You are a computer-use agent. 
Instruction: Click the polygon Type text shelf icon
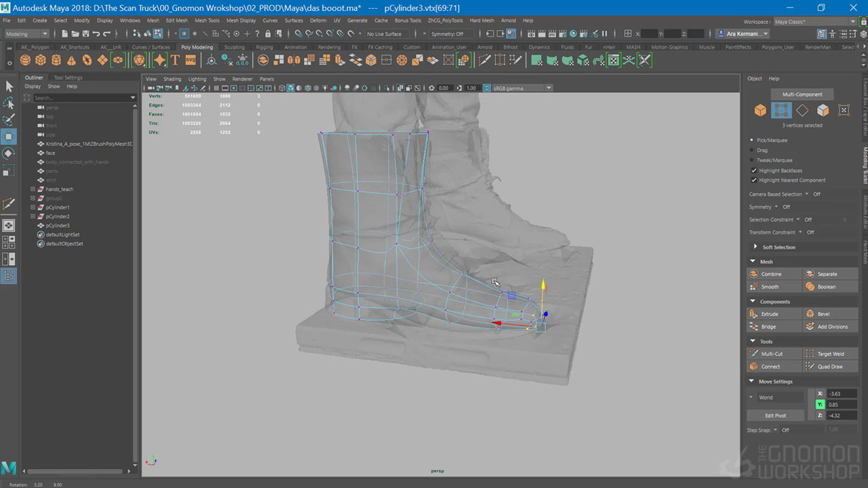tap(175, 60)
